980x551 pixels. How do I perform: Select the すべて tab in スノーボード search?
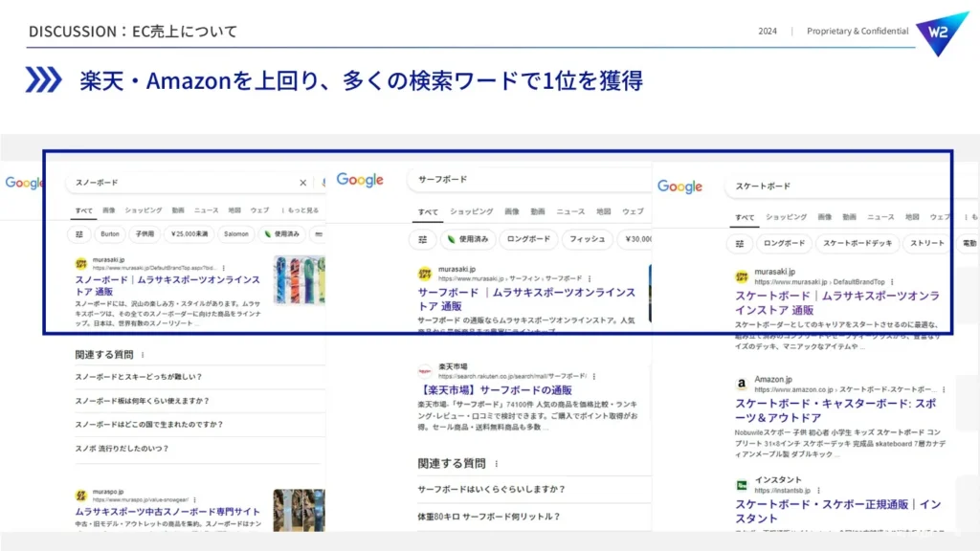(x=84, y=210)
